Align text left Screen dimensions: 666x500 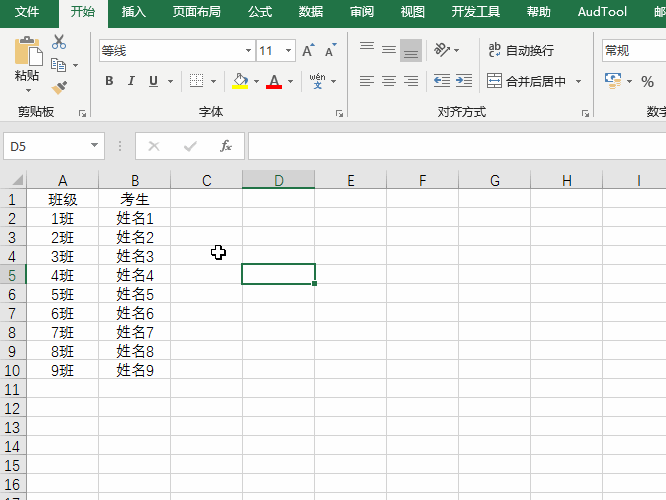(367, 81)
